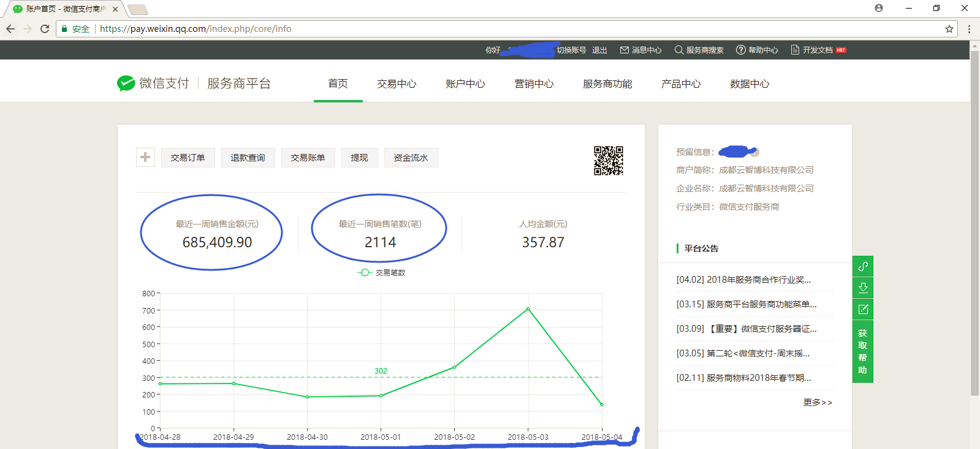Click the 资金流水 shortcut button
The height and width of the screenshot is (449, 980).
[411, 158]
